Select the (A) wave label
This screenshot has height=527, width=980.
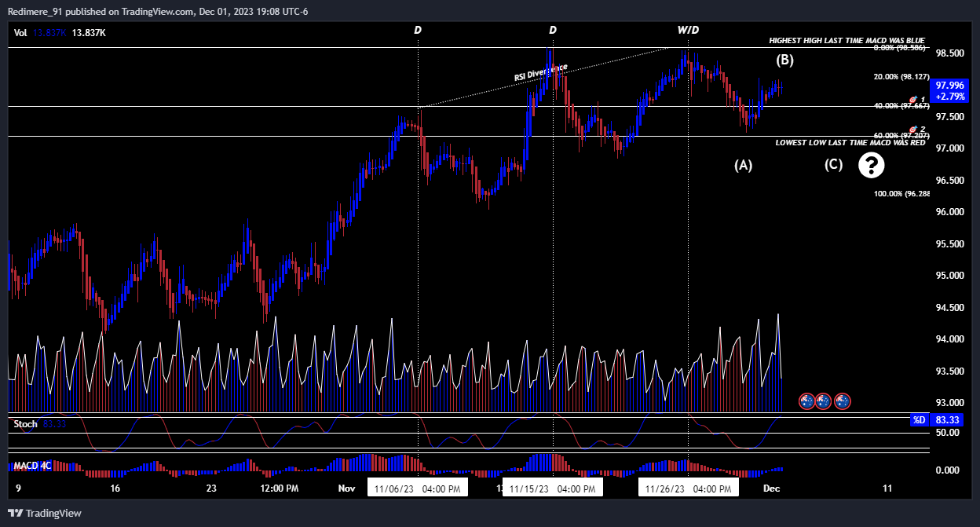pyautogui.click(x=744, y=165)
